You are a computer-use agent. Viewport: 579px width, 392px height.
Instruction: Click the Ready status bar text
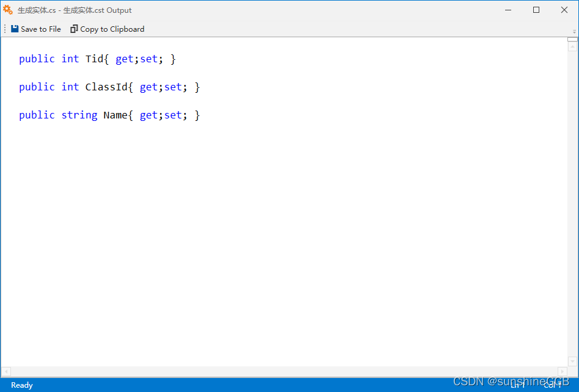[x=22, y=385]
